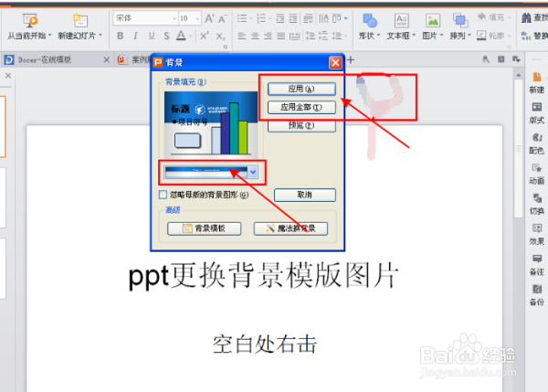
Task: Toggle text shadow S button
Action: tap(166, 36)
